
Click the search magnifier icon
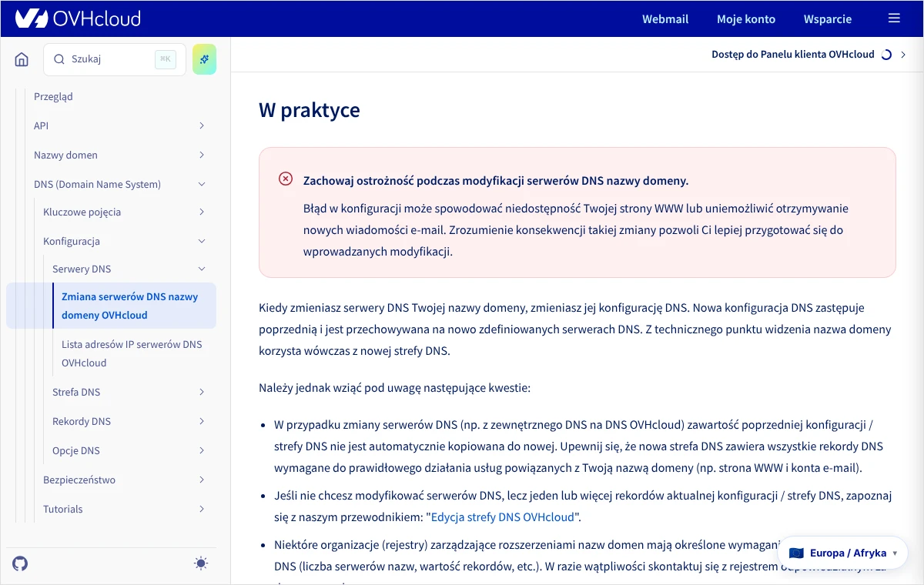[x=59, y=59]
